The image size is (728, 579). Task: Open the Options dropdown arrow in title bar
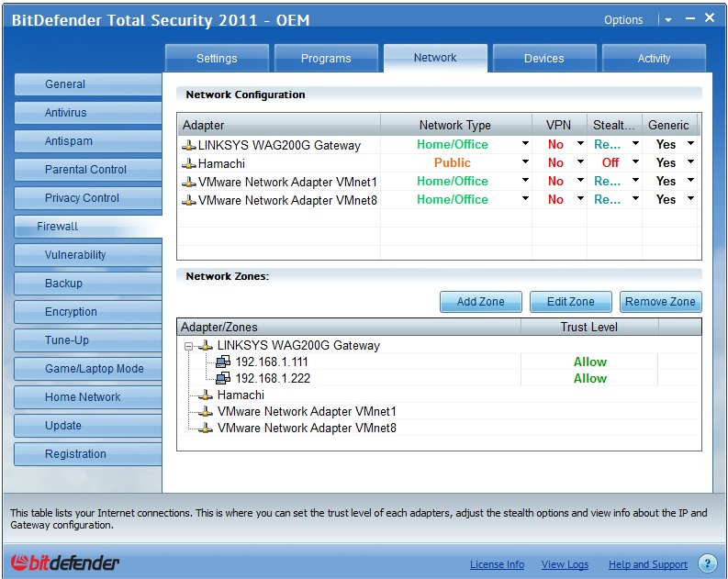(x=668, y=20)
